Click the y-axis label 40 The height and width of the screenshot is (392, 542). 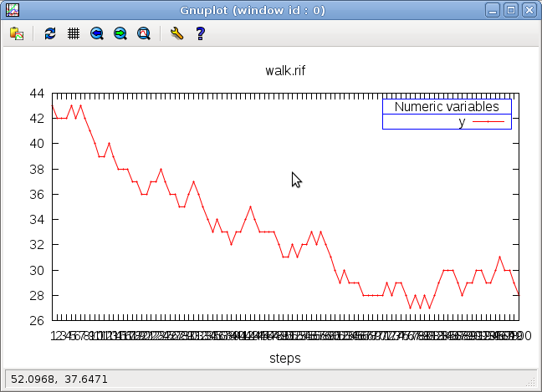pos(37,143)
